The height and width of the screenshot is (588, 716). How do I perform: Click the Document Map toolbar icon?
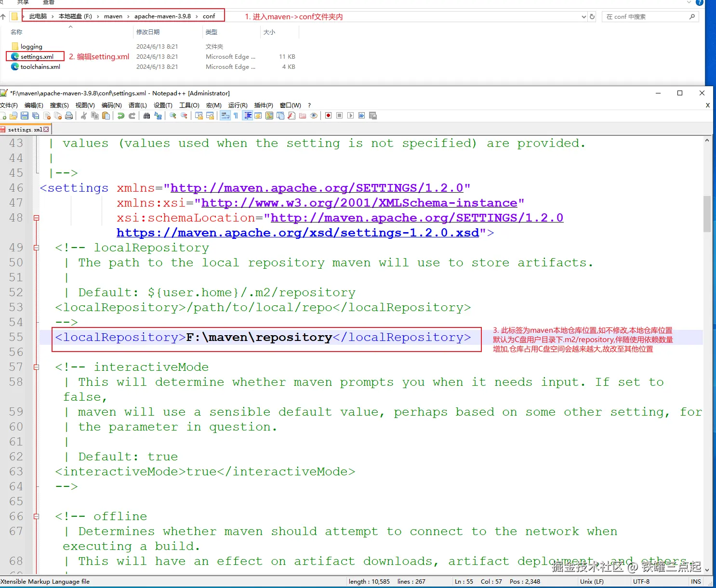pos(269,116)
